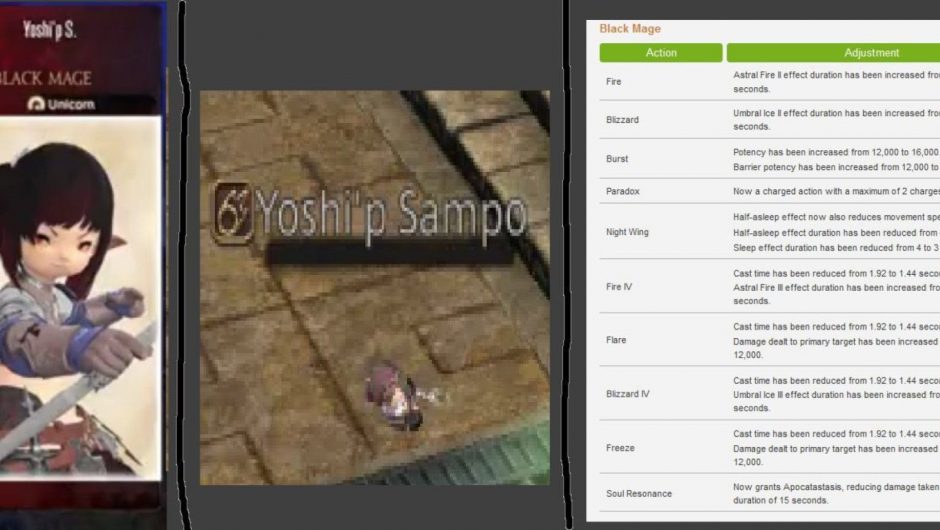940x530 pixels.
Task: Click the Unicorn world icon on card
Action: [x=37, y=104]
